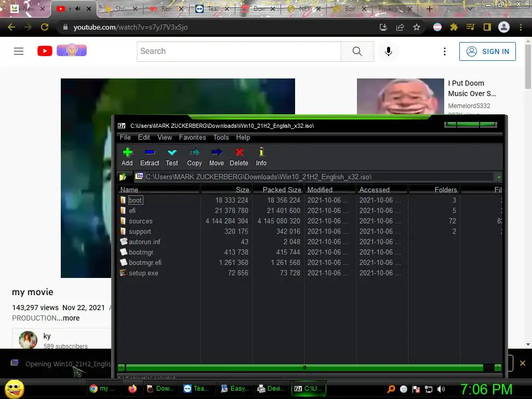532x399 pixels.
Task: Sort by Name column header
Action: (158, 190)
